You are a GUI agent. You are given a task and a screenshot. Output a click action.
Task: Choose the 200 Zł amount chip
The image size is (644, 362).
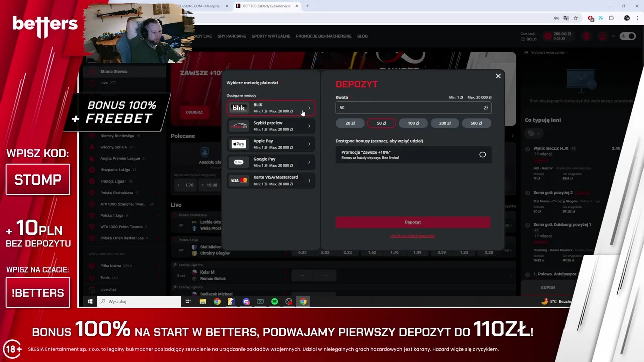(x=445, y=123)
